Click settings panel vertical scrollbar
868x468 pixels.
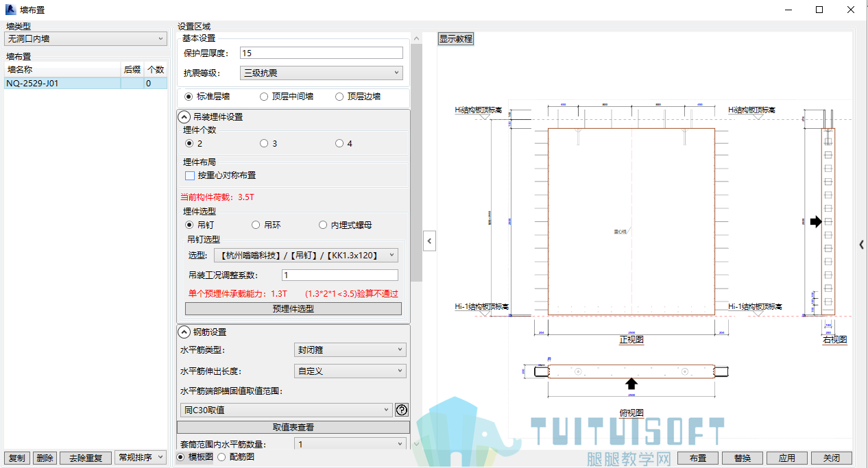tap(416, 162)
